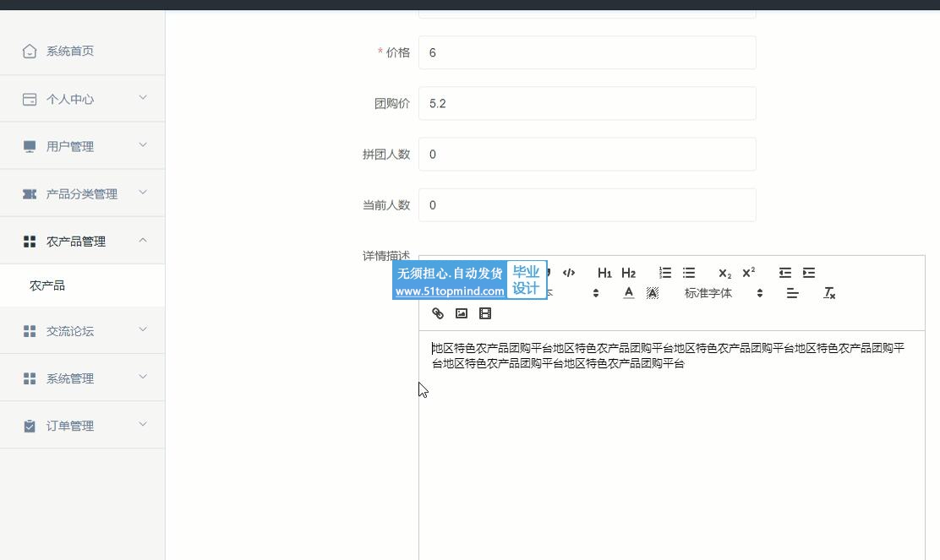Decrease indent of the paragraph
The height and width of the screenshot is (560, 940).
785,273
